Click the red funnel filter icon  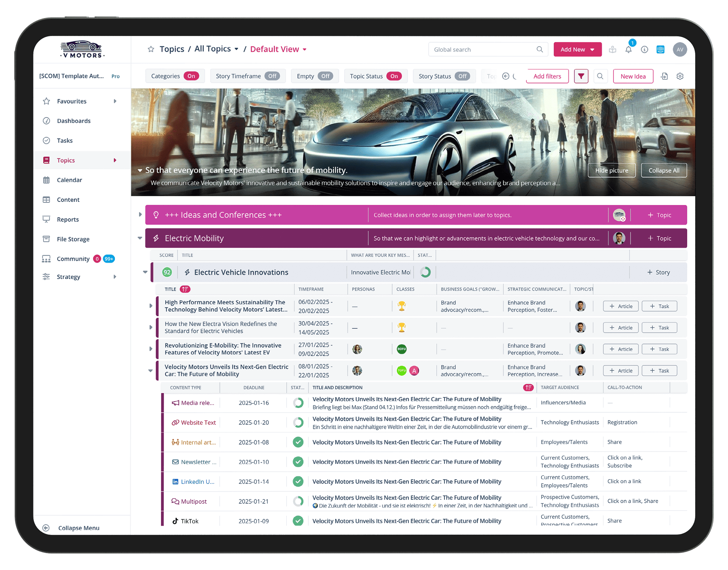[581, 76]
